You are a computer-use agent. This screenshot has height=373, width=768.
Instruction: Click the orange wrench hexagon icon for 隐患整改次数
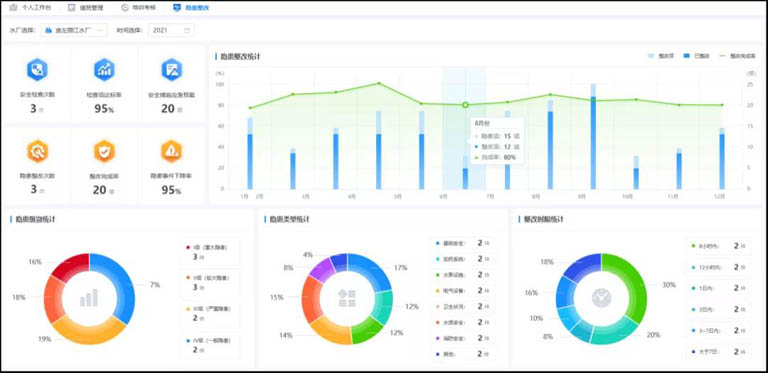(x=37, y=151)
